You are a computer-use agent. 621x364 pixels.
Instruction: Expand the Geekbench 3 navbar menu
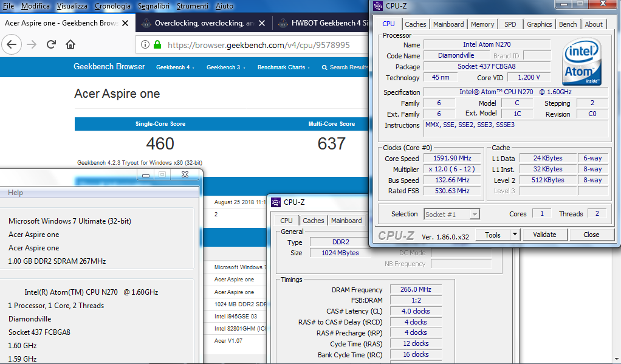coord(226,67)
